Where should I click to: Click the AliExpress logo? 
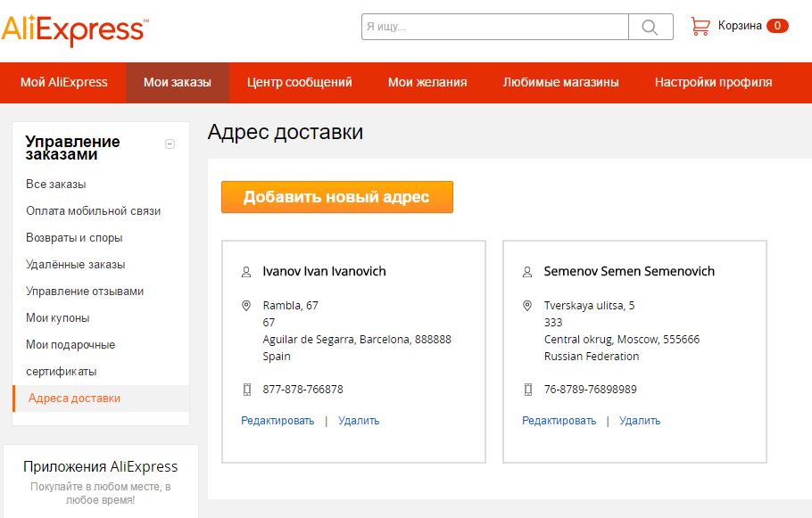tap(74, 29)
